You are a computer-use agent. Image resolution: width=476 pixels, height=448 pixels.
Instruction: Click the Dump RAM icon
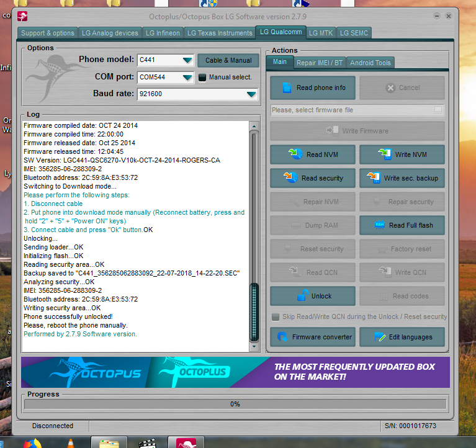(296, 225)
